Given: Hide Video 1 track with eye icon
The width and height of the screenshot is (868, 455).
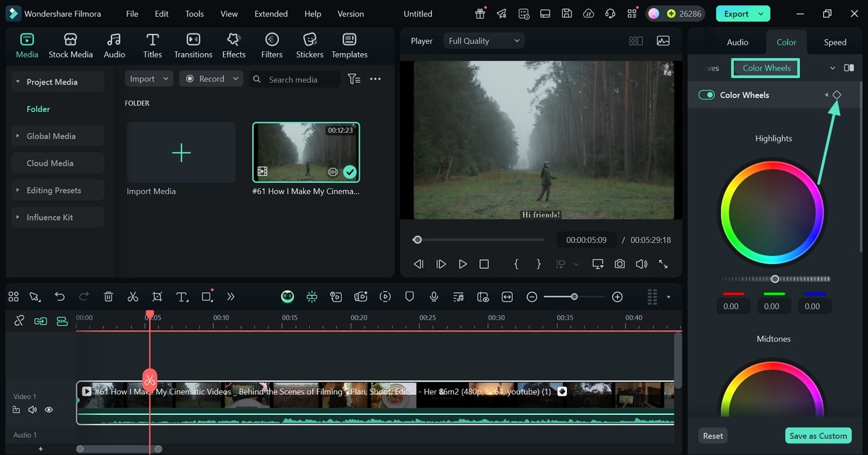Looking at the screenshot, I should 49,410.
